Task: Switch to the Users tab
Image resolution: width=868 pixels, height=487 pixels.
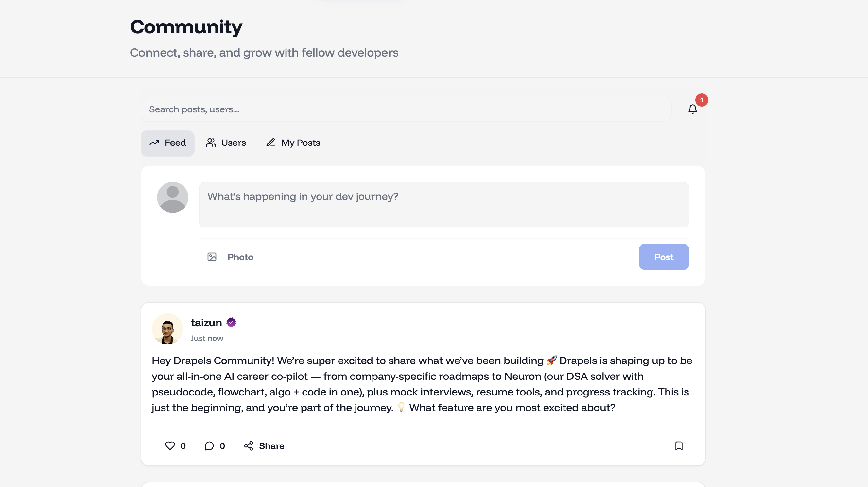Action: pos(226,143)
